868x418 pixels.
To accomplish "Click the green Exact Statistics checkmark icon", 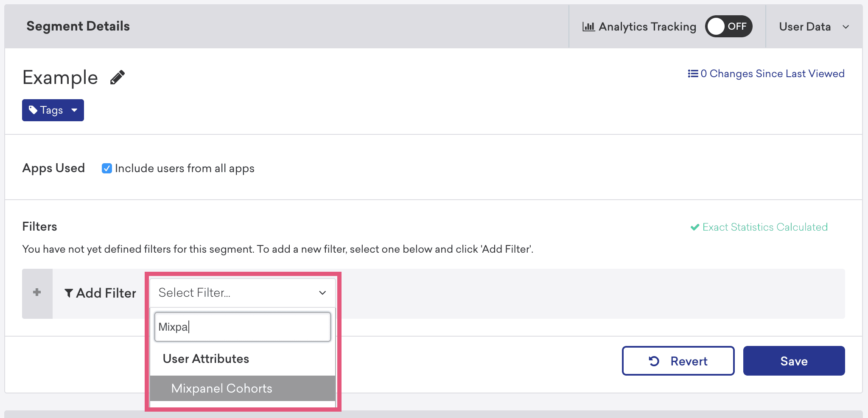I will click(x=695, y=227).
